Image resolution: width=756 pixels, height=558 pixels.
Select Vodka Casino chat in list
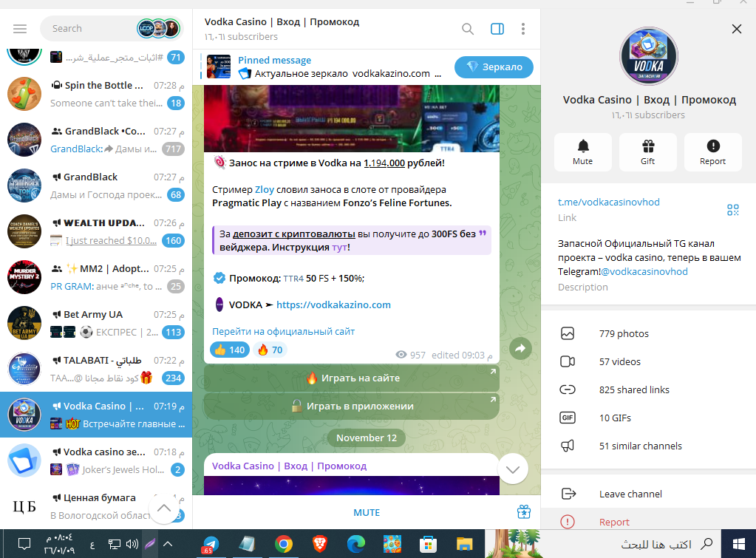click(x=96, y=415)
